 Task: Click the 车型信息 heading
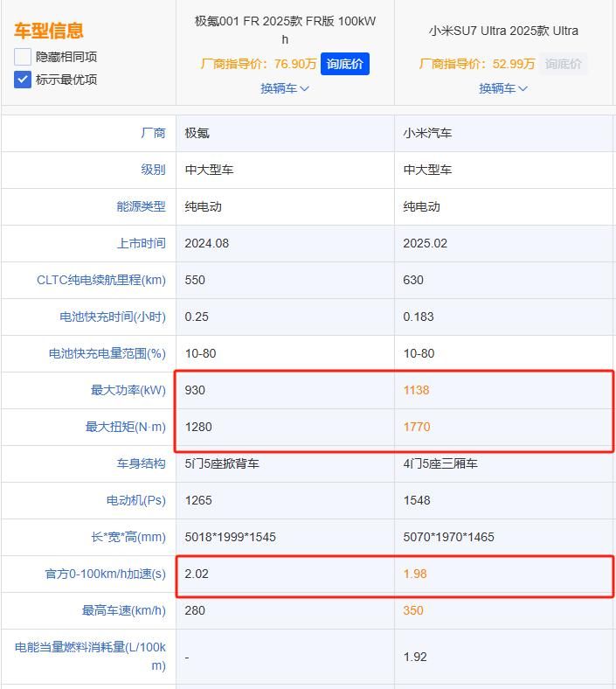point(48,31)
